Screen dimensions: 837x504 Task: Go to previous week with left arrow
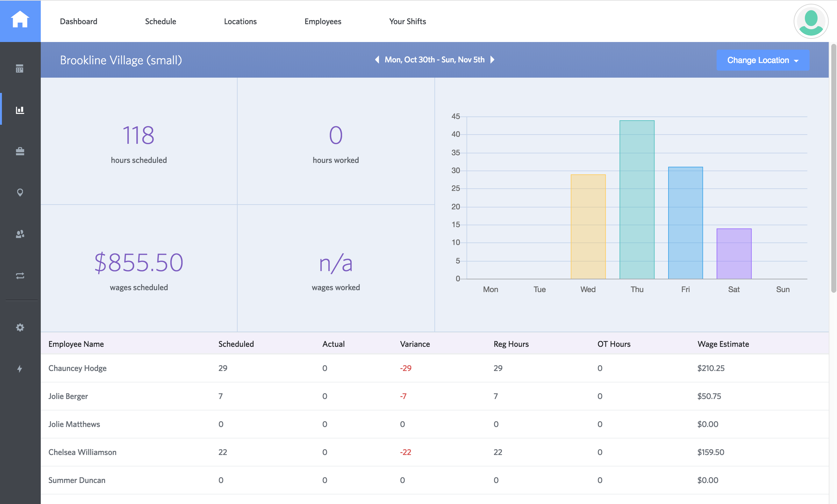[377, 60]
